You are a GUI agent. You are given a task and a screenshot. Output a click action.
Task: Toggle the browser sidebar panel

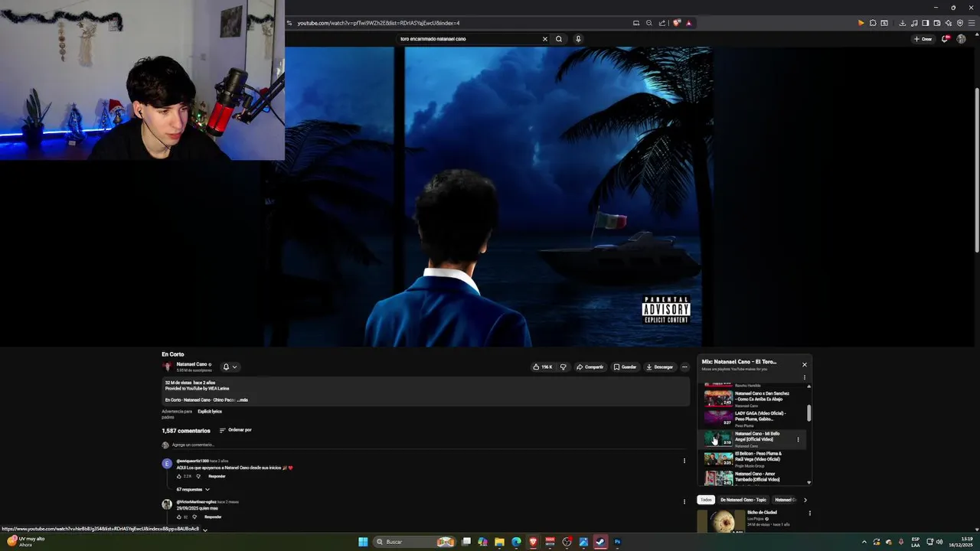[x=925, y=23]
